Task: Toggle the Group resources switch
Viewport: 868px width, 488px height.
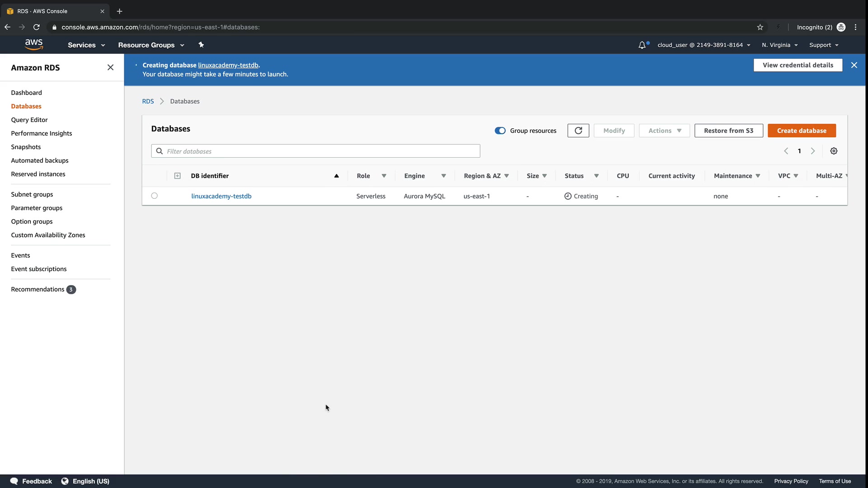Action: (500, 131)
